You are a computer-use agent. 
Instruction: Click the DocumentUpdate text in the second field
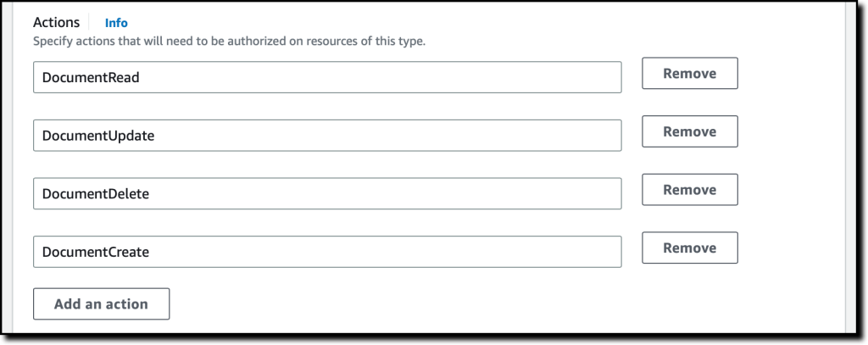pos(98,136)
